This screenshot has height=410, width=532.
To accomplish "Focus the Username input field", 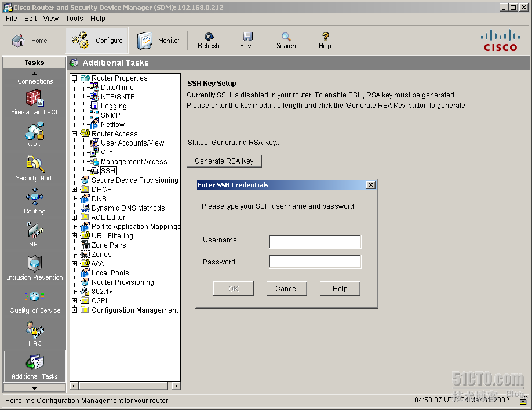I will tap(315, 242).
